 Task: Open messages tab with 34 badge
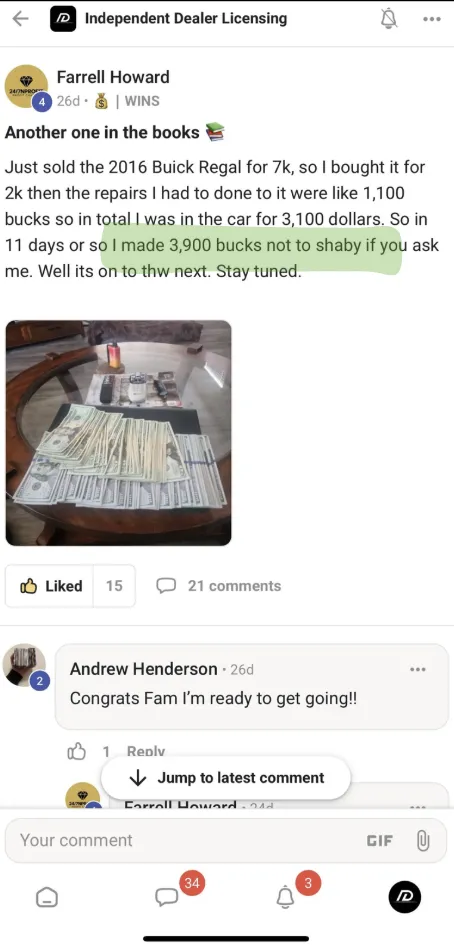165,897
